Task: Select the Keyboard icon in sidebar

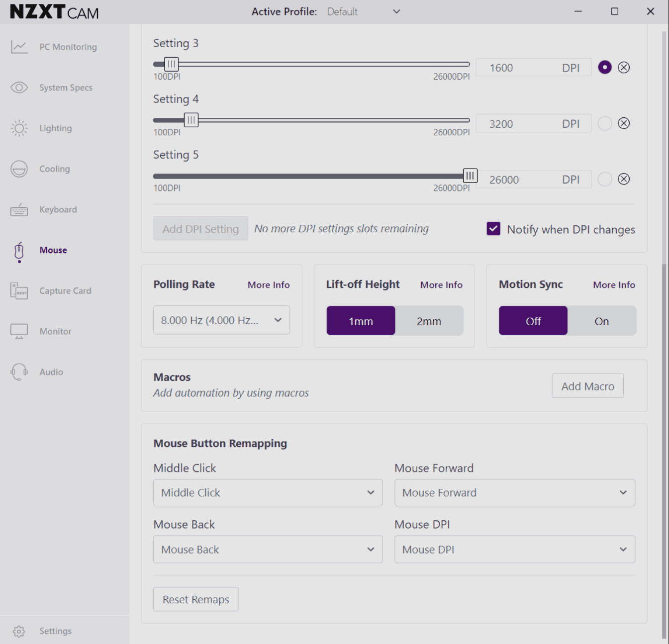Action: [19, 210]
